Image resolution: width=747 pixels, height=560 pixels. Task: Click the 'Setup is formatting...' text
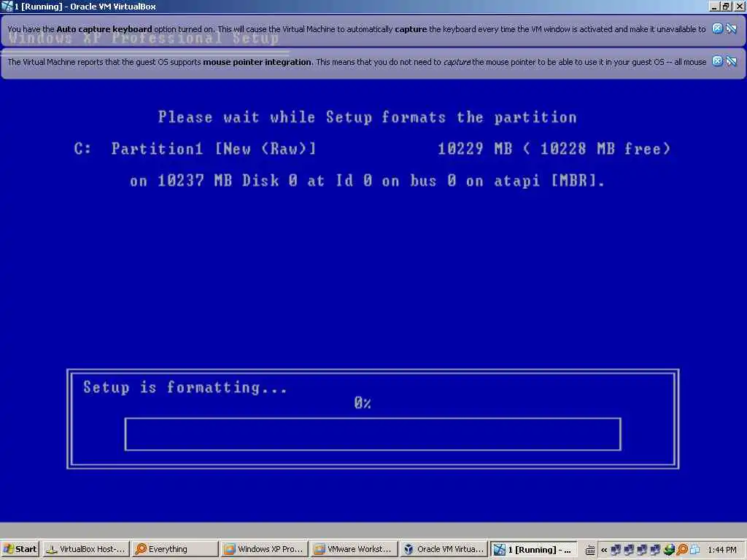pyautogui.click(x=185, y=387)
